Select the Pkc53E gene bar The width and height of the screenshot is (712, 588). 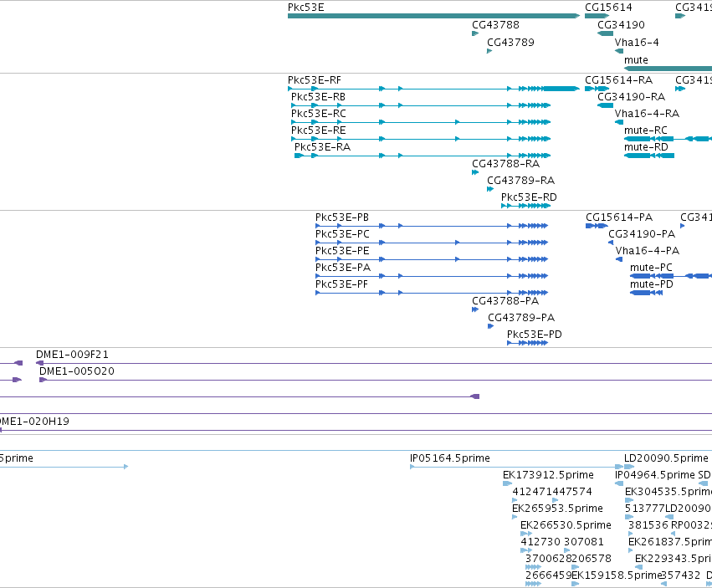point(433,16)
